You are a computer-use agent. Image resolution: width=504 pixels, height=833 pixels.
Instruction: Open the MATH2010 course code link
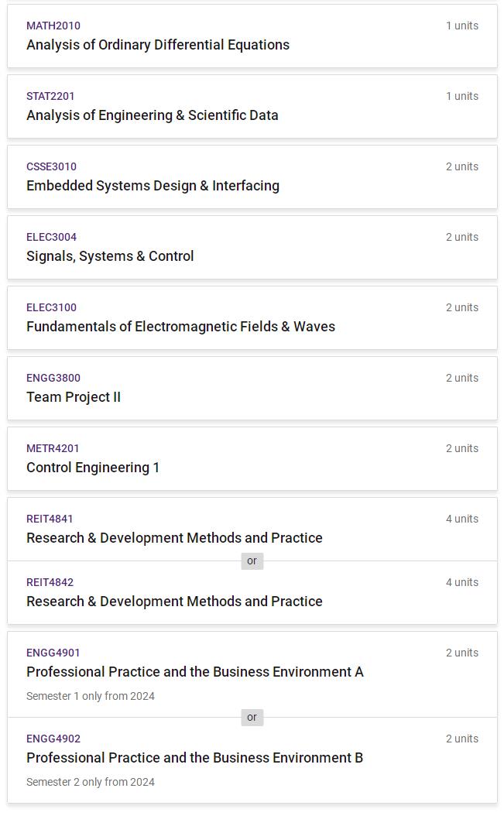coord(53,26)
